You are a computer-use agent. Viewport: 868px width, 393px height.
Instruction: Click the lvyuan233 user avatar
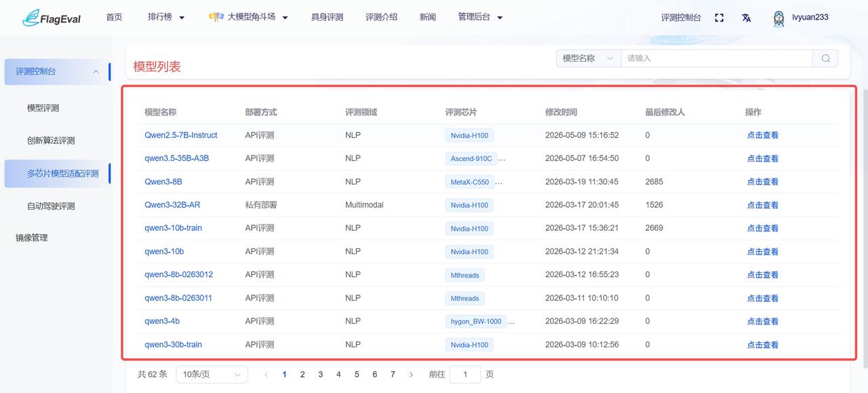pyautogui.click(x=779, y=18)
